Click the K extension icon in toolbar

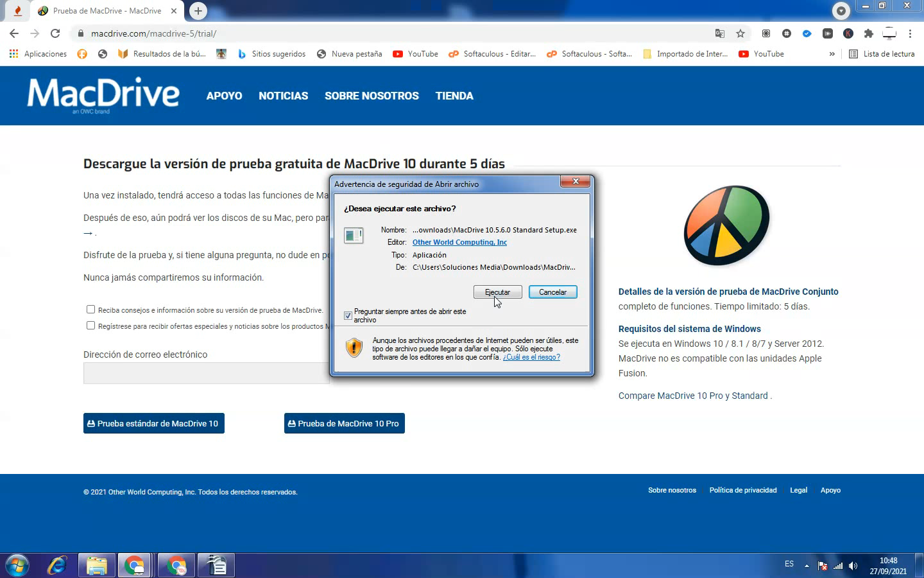pos(848,33)
